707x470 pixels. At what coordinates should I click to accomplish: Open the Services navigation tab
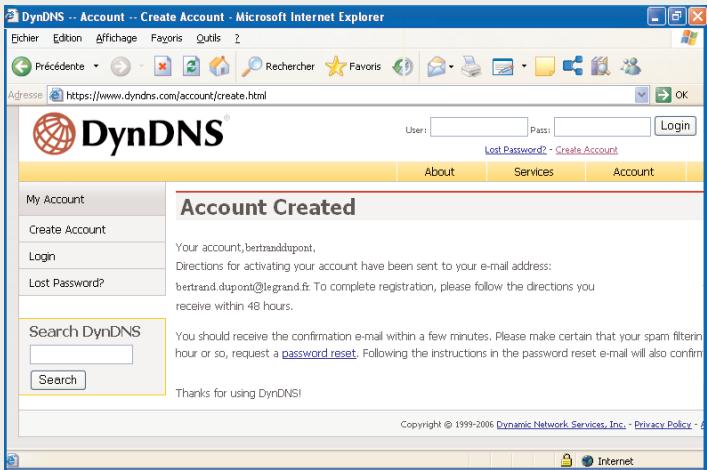coord(534,172)
